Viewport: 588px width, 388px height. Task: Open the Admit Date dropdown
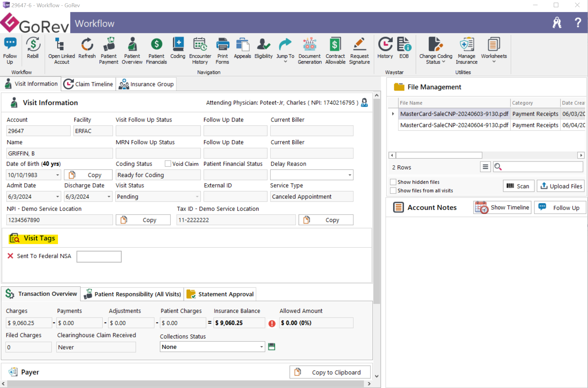tap(58, 197)
